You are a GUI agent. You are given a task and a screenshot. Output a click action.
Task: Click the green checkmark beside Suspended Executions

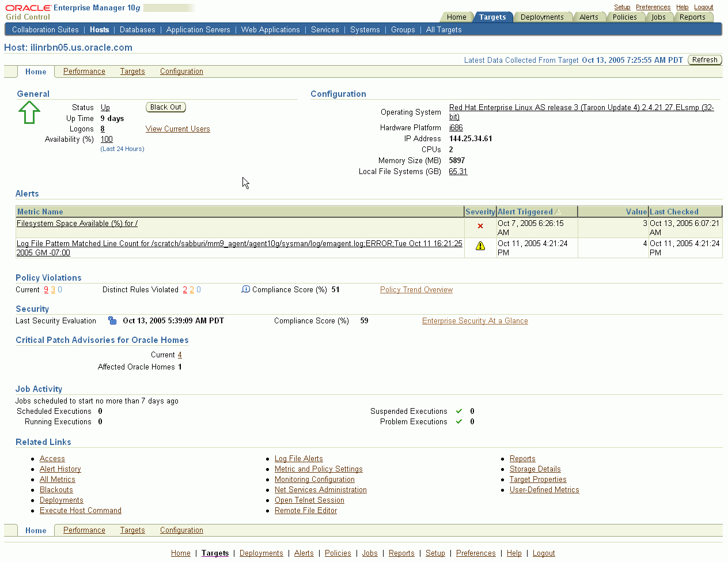tap(459, 411)
